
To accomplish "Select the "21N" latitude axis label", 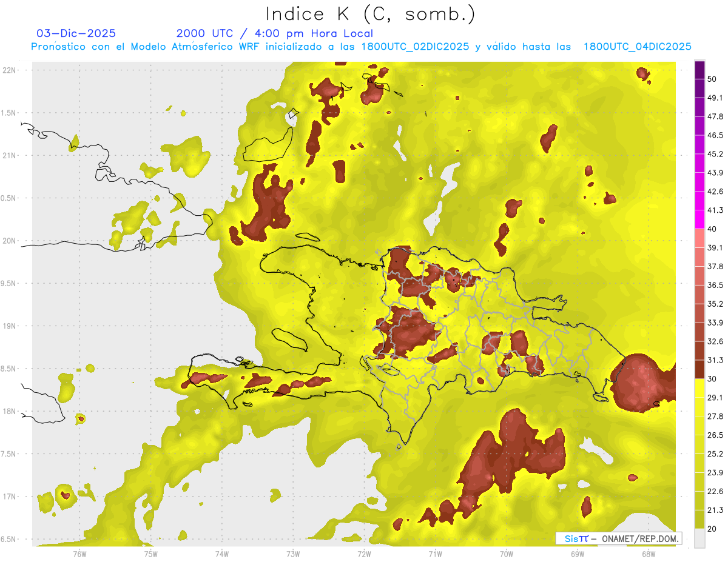I will (x=10, y=155).
